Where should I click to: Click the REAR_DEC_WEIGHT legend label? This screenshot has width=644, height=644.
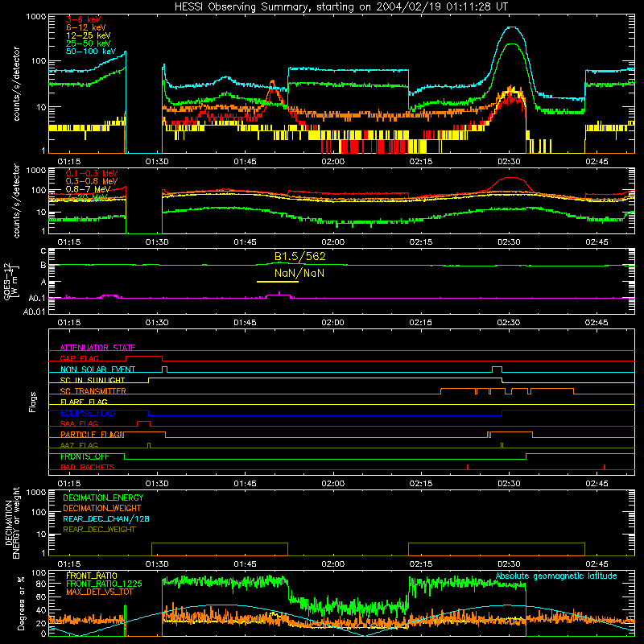point(99,530)
